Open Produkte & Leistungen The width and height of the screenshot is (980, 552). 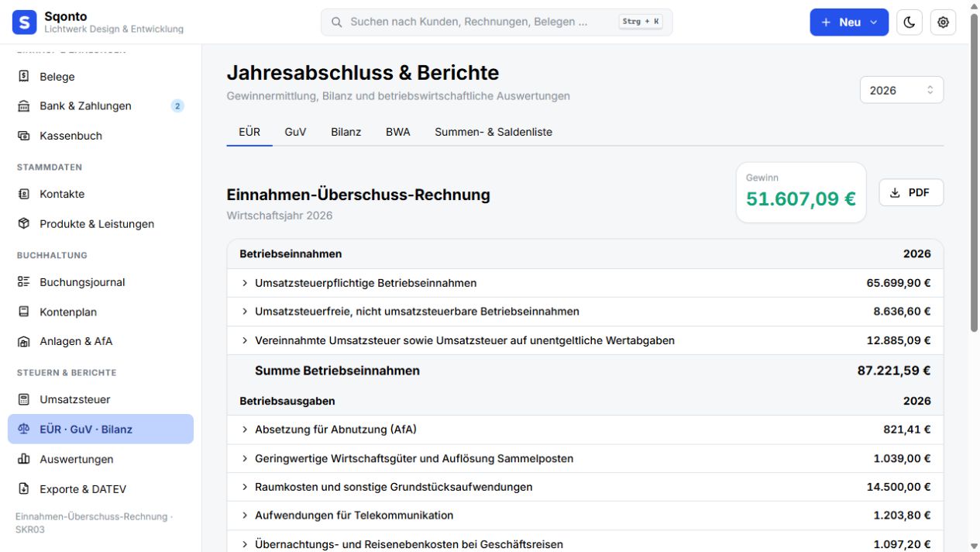pyautogui.click(x=101, y=224)
